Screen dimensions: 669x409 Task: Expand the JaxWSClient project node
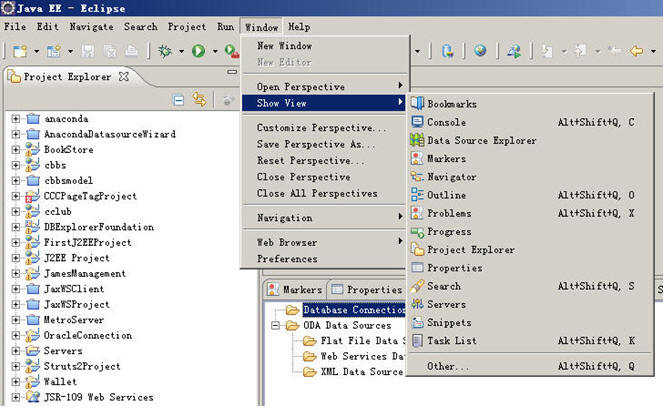pos(16,289)
